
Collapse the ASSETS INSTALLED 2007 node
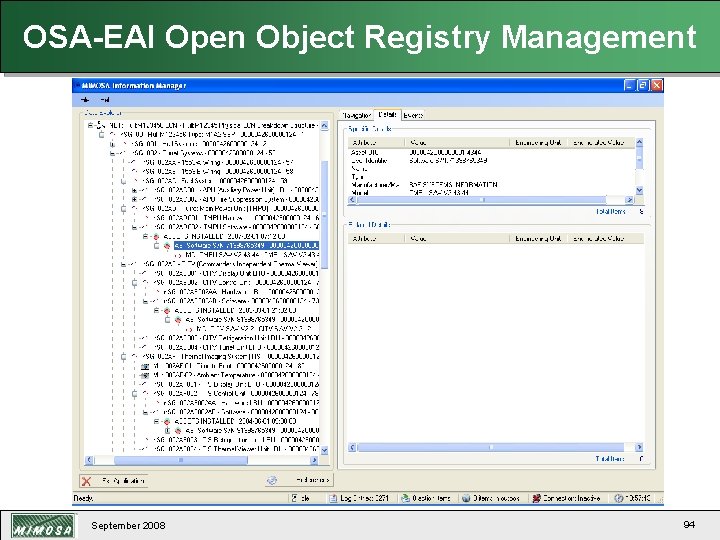click(x=146, y=236)
